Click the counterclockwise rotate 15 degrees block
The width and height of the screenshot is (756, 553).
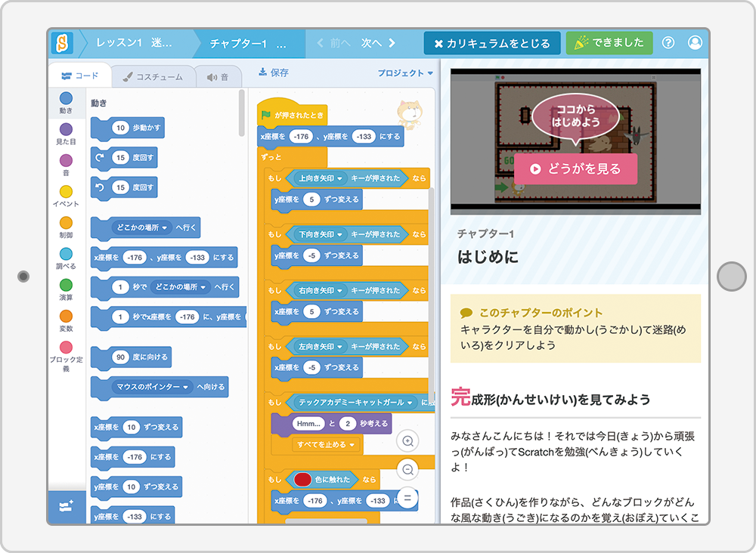(x=124, y=187)
